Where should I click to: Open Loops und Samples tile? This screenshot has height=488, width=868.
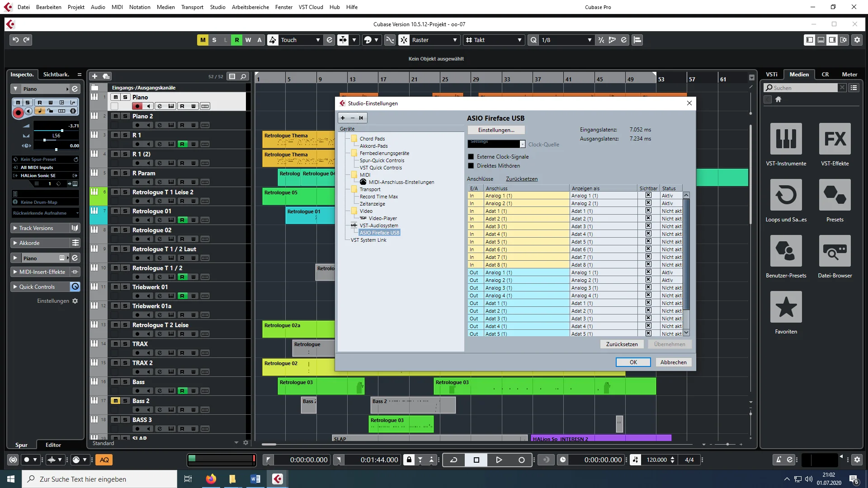[x=786, y=195]
